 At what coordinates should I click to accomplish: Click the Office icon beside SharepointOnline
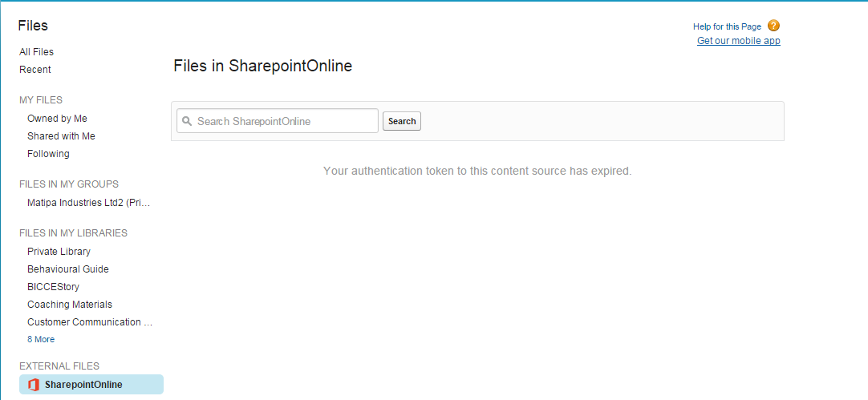pos(34,385)
